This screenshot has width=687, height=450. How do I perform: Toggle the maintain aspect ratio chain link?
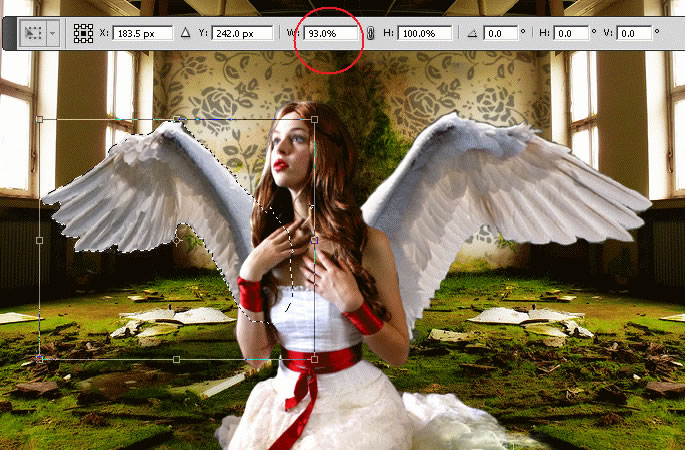(371, 33)
